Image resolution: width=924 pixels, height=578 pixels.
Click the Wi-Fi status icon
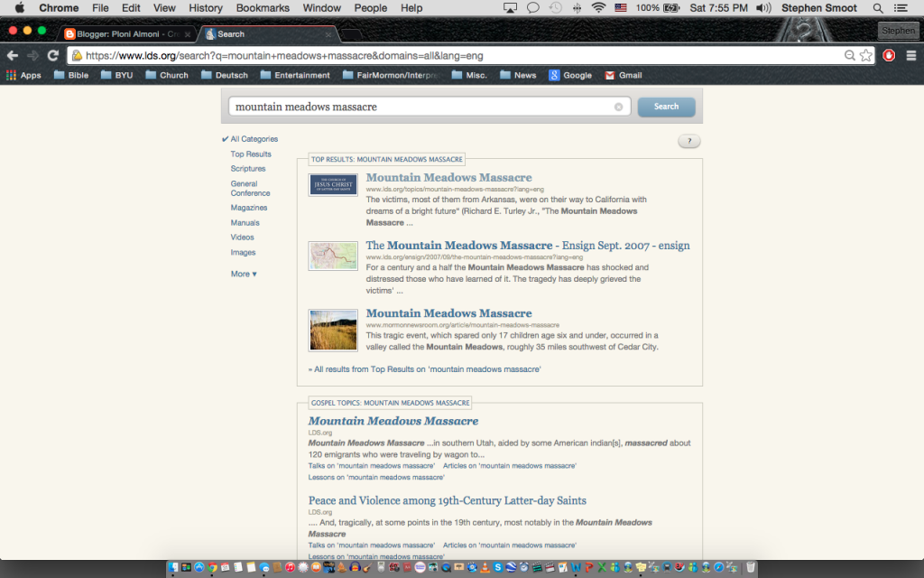point(599,8)
